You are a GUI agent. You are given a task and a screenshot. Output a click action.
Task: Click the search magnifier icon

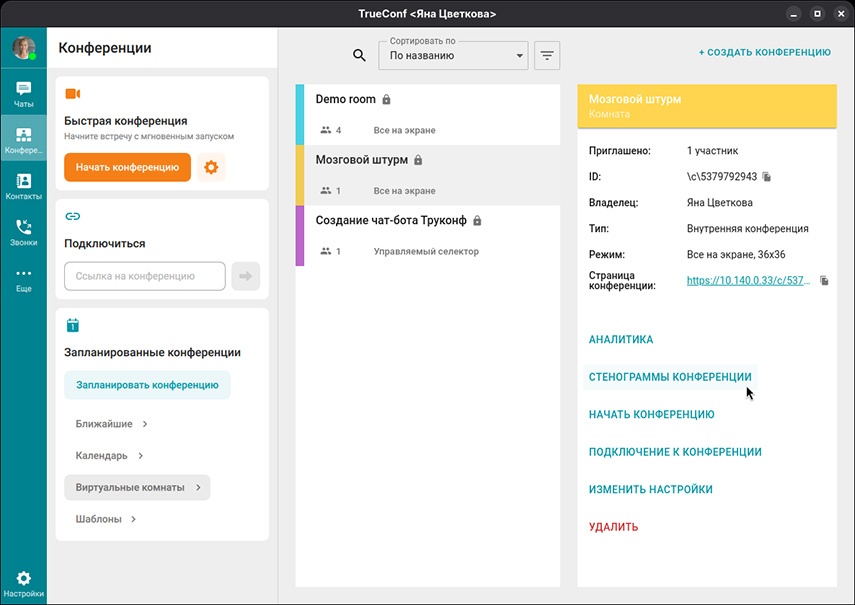[x=360, y=56]
